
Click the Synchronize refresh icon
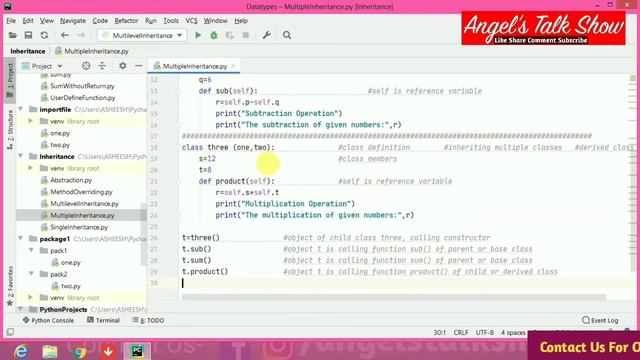click(x=44, y=36)
